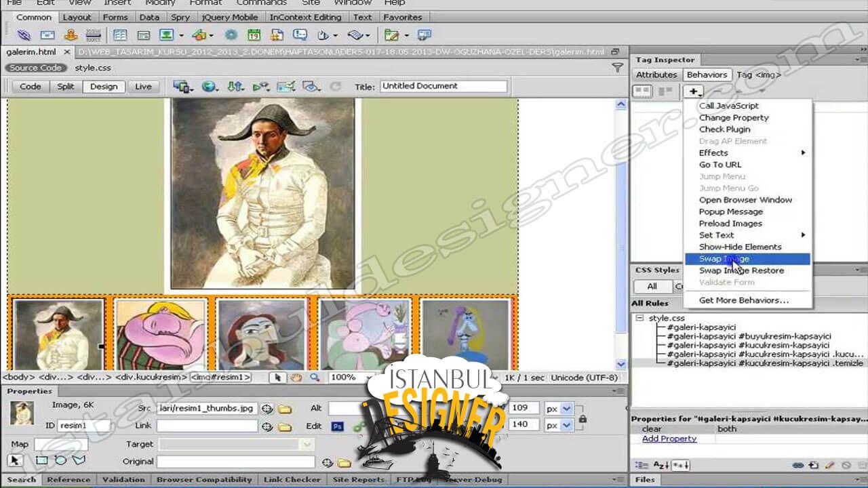Open width unit px dropdown
This screenshot has height=488, width=868.
567,409
